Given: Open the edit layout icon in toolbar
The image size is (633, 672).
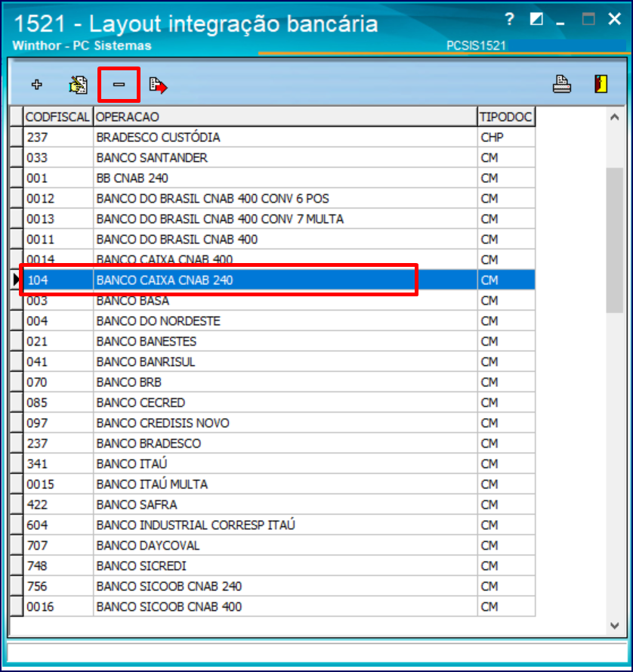Looking at the screenshot, I should pyautogui.click(x=78, y=85).
